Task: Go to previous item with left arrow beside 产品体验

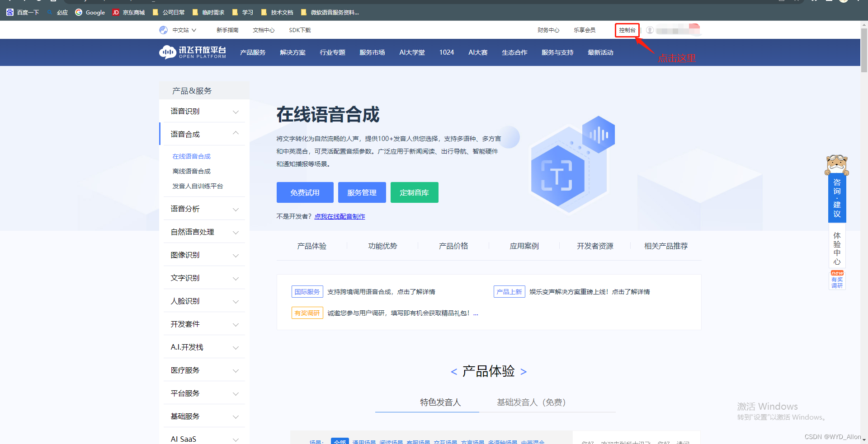Action: tap(454, 372)
